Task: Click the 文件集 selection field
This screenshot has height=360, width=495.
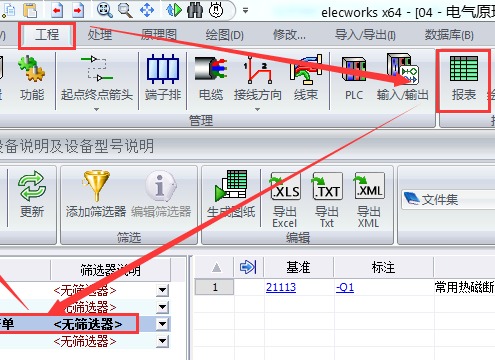Action: tap(448, 200)
